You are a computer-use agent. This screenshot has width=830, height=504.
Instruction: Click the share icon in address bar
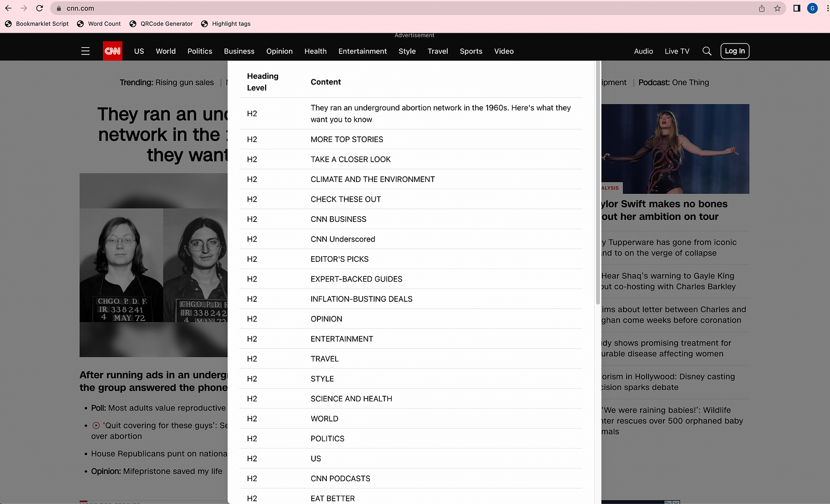[x=762, y=8]
